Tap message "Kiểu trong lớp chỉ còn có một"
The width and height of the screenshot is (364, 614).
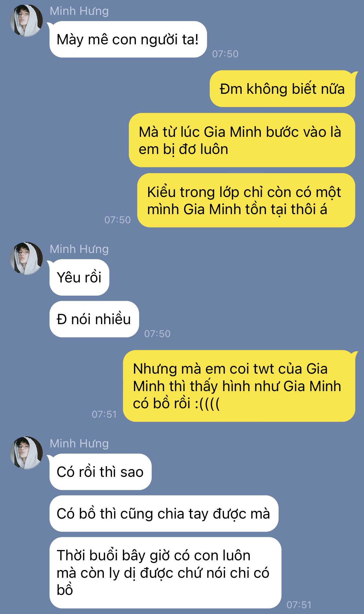pyautogui.click(x=246, y=200)
